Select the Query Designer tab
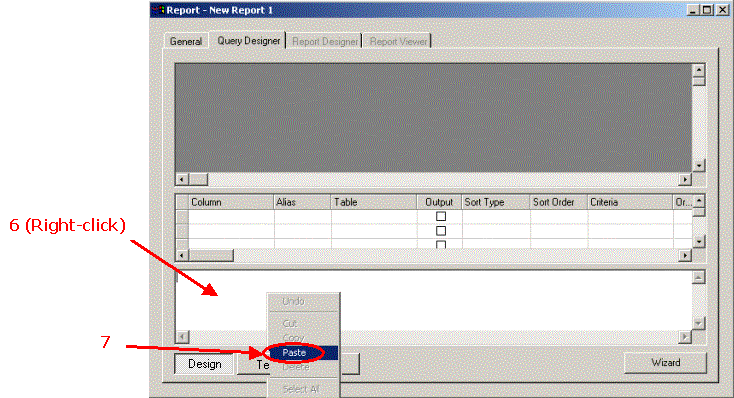Viewport: 734px width, 398px height. [248, 41]
